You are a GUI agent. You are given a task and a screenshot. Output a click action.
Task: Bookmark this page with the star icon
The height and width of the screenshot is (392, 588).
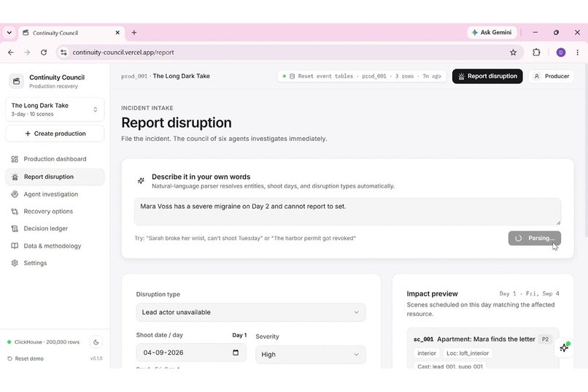[x=513, y=53]
